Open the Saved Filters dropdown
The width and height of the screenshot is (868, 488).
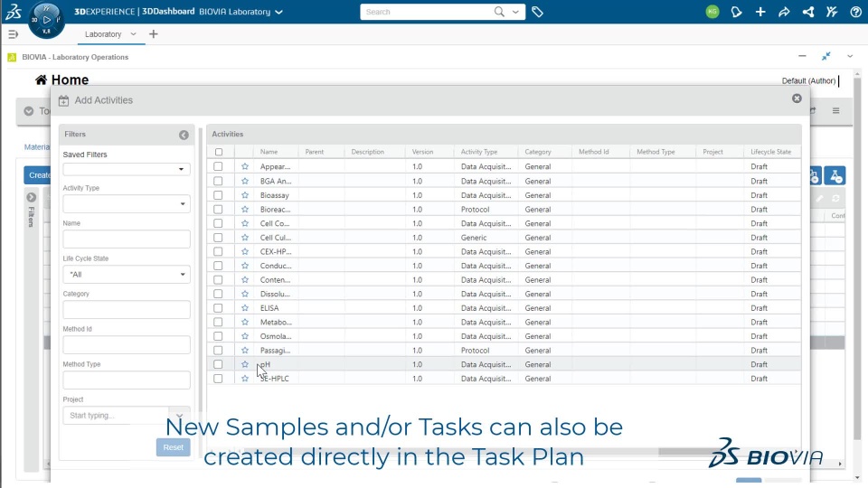coord(127,169)
